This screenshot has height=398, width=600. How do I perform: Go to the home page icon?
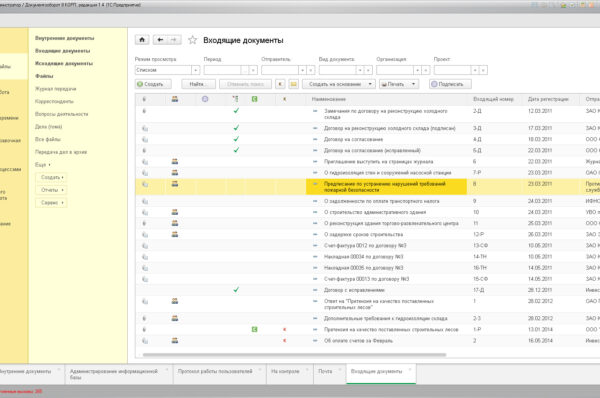[142, 40]
